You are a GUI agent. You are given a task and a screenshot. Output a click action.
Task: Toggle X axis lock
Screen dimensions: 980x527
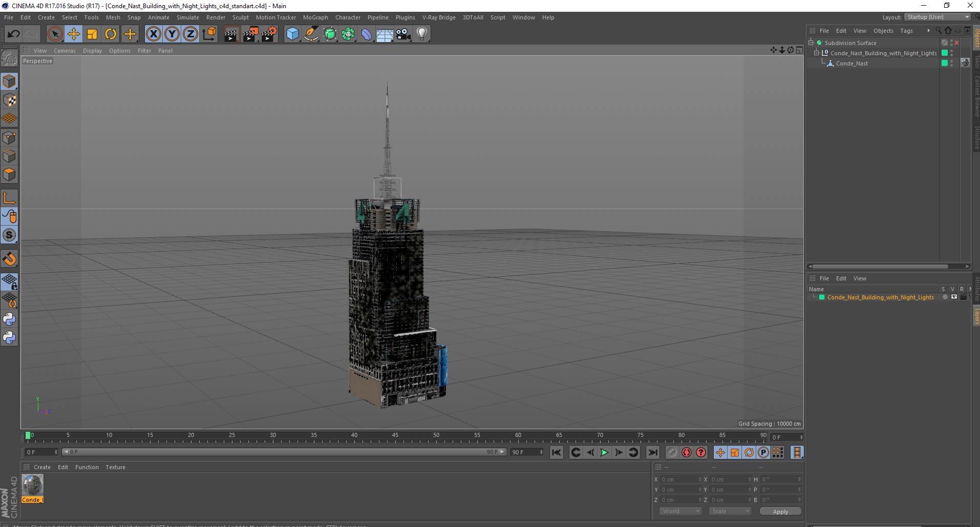click(x=153, y=34)
